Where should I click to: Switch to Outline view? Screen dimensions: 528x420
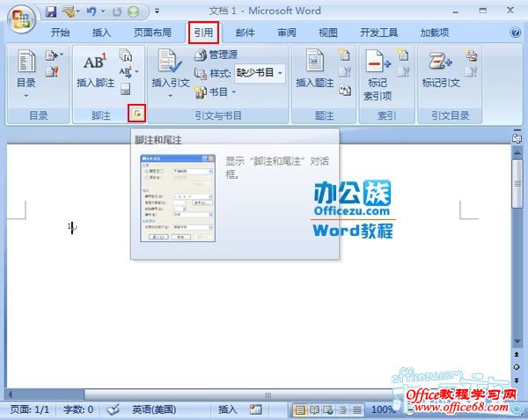coord(342,410)
